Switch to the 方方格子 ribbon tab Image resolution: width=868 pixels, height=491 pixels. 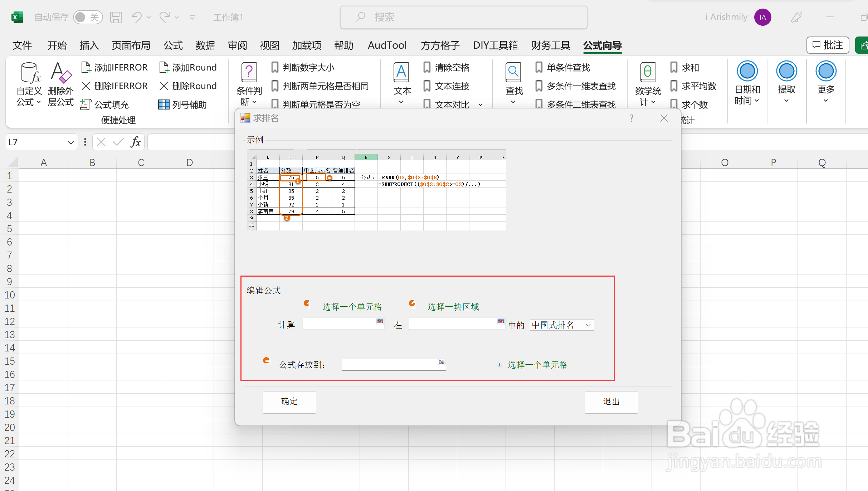[x=440, y=45]
